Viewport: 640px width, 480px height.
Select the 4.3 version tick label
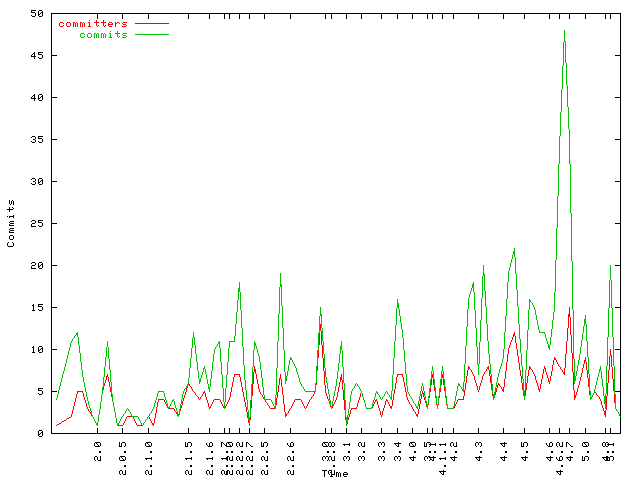[x=479, y=452]
